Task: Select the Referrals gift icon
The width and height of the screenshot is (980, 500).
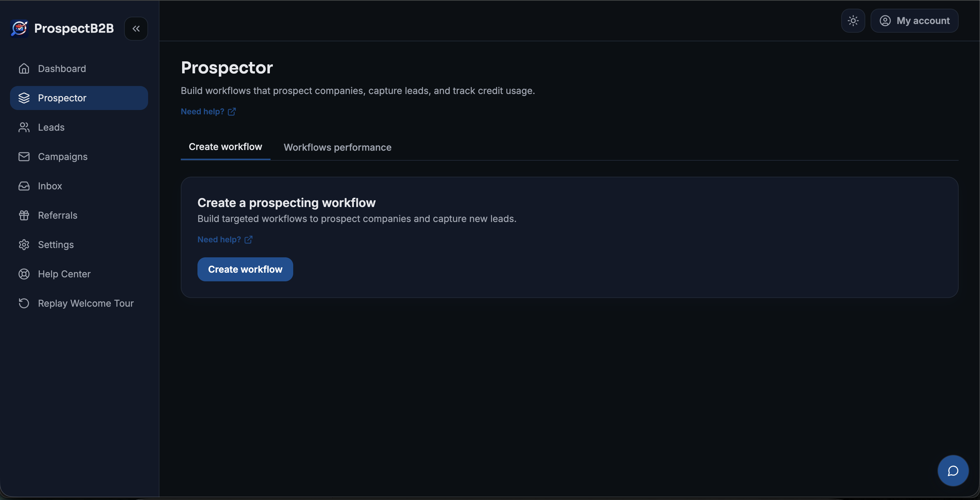Action: pos(24,215)
